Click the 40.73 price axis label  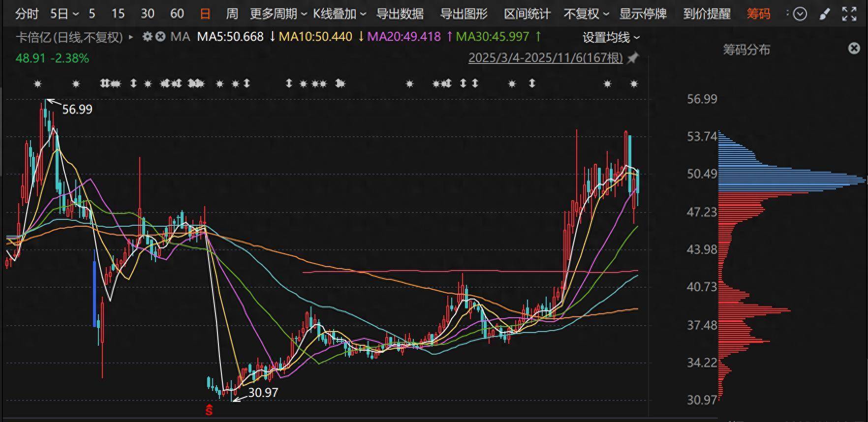pyautogui.click(x=702, y=287)
